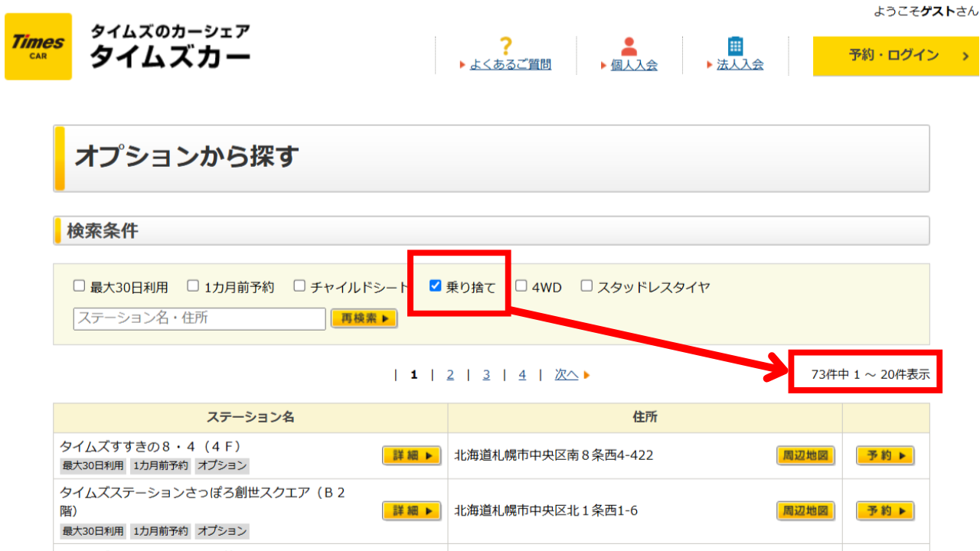Screen dimensions: 980x551
Task: Click 詳細 for タイムズすすきの8・4
Action: (x=412, y=456)
